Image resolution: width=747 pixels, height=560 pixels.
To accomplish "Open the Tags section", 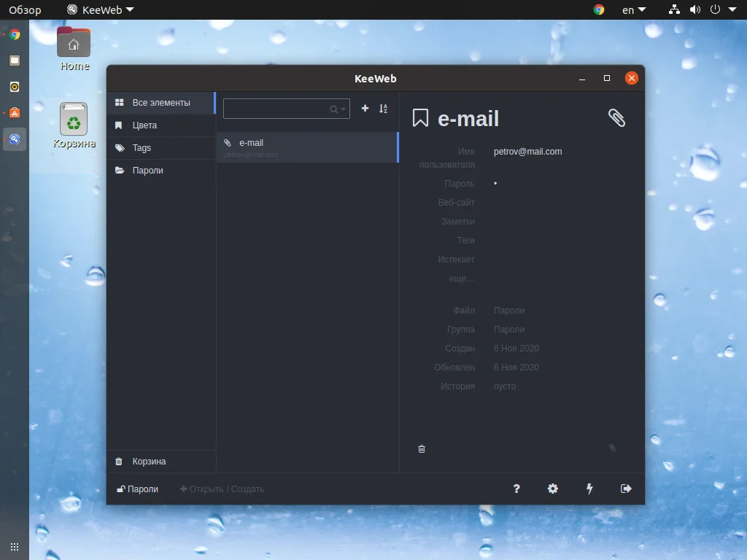I will tap(161, 147).
